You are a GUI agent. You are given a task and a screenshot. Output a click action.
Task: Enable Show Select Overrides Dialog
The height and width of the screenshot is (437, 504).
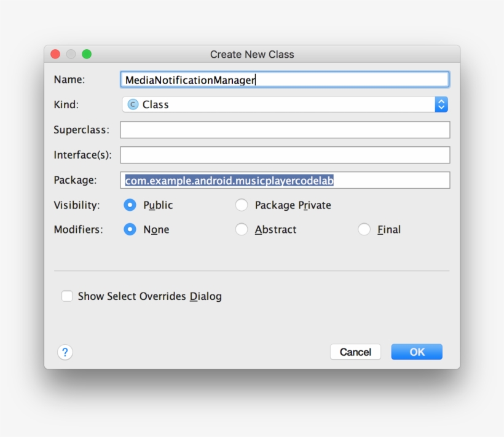click(x=66, y=296)
